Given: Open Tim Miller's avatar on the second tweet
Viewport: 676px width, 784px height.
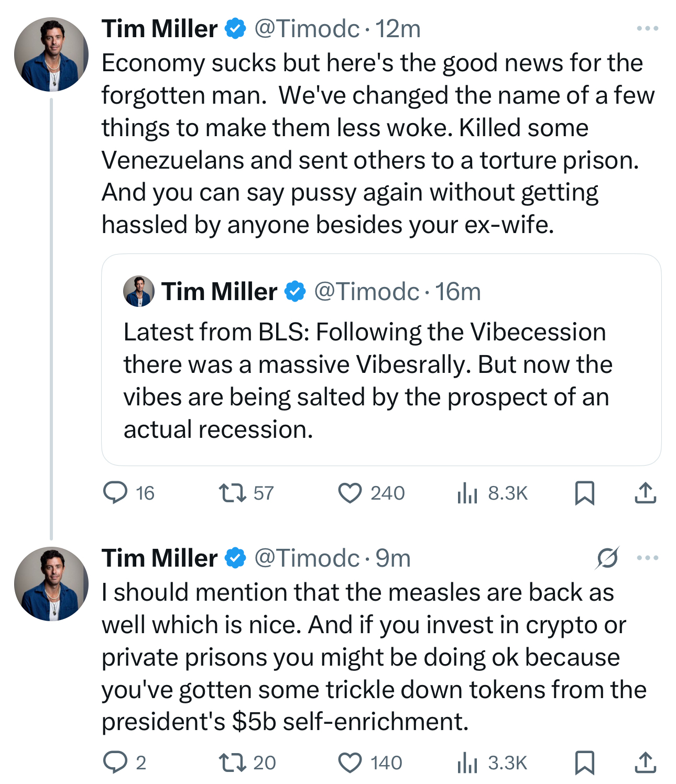Looking at the screenshot, I should coord(51,584).
